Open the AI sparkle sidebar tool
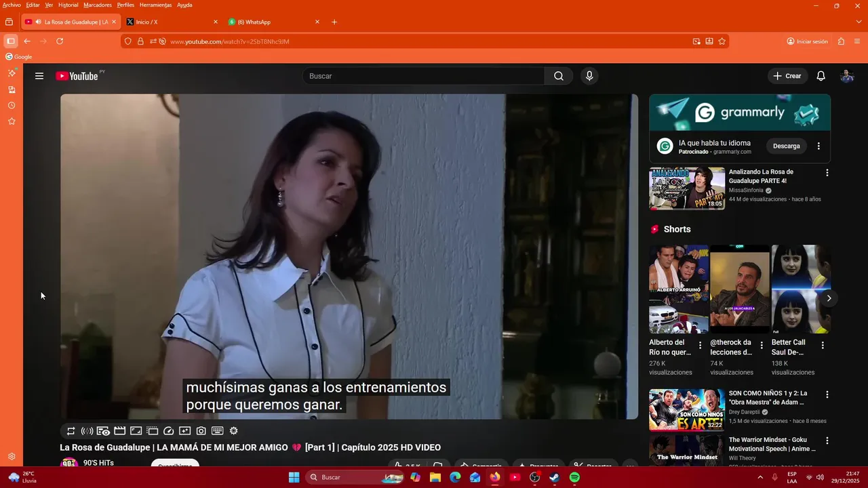868x488 pixels. point(12,73)
